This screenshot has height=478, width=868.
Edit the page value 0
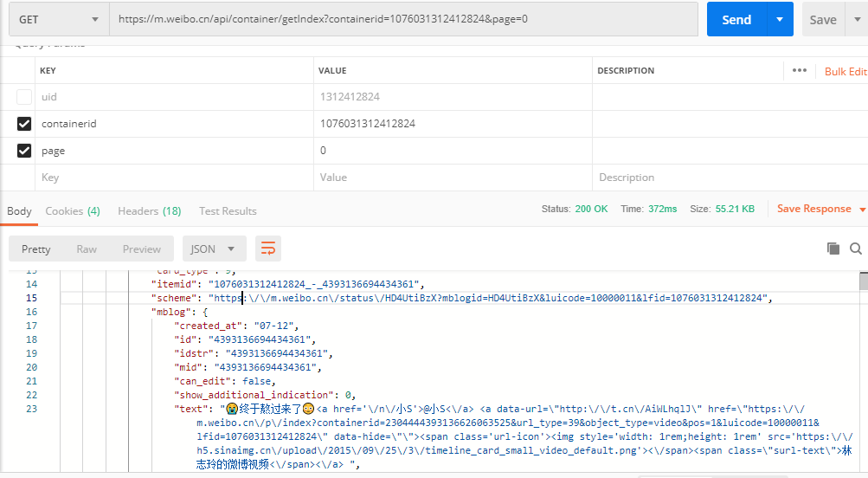tap(453, 150)
